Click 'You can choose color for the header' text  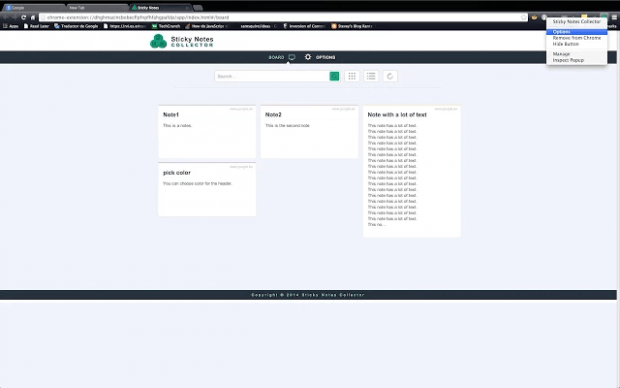click(197, 184)
